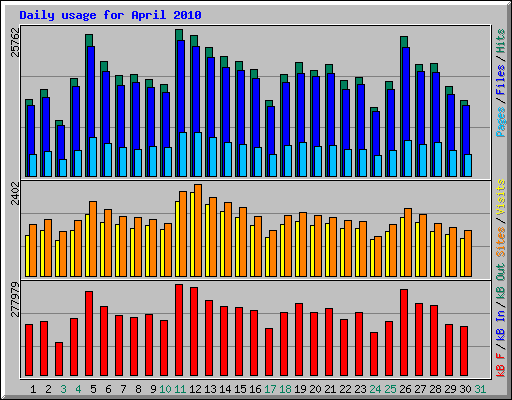Viewport: 512px width, 400px height.
Task: Choose day label 21 on the axis
Action: click(330, 389)
